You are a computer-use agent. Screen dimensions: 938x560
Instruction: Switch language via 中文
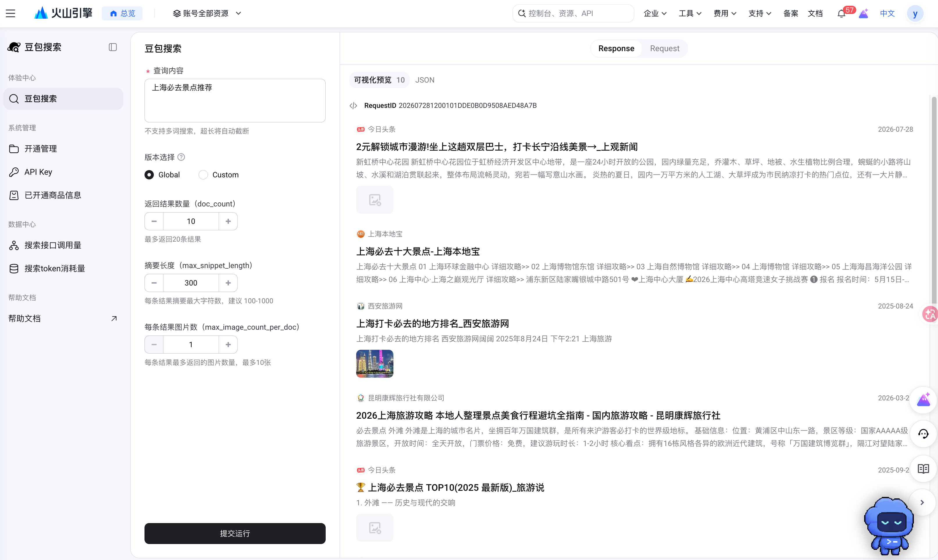click(887, 14)
